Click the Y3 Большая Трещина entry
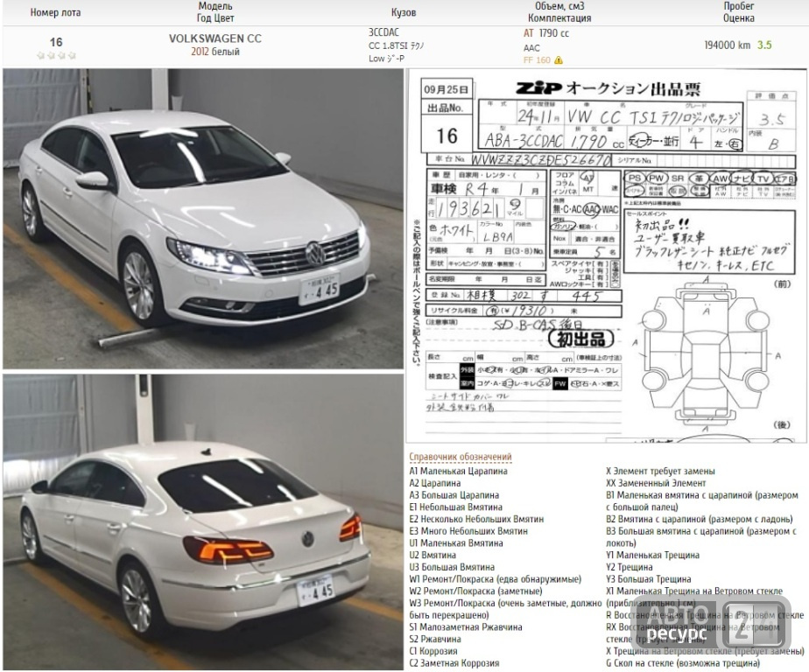 coord(649,579)
